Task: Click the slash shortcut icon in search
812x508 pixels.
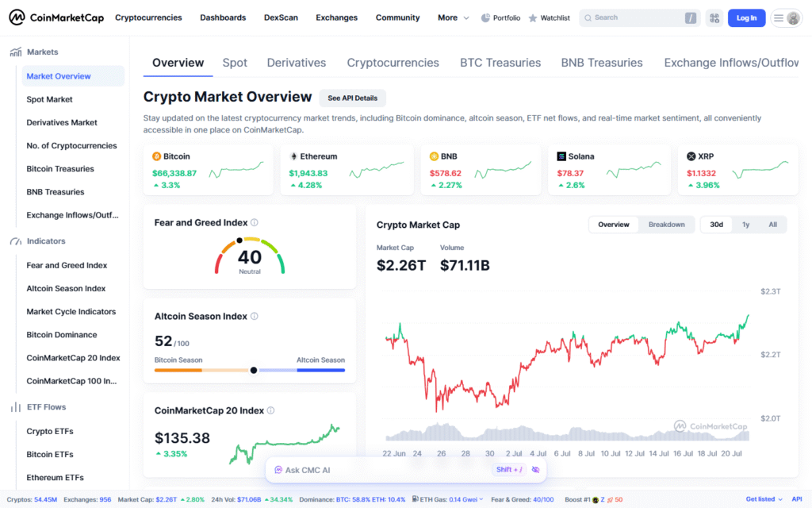Action: tap(691, 18)
